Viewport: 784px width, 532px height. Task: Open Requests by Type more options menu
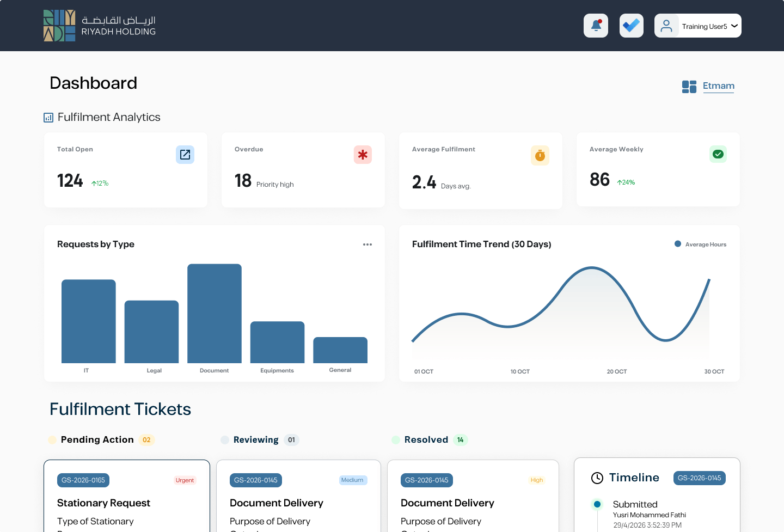367,244
